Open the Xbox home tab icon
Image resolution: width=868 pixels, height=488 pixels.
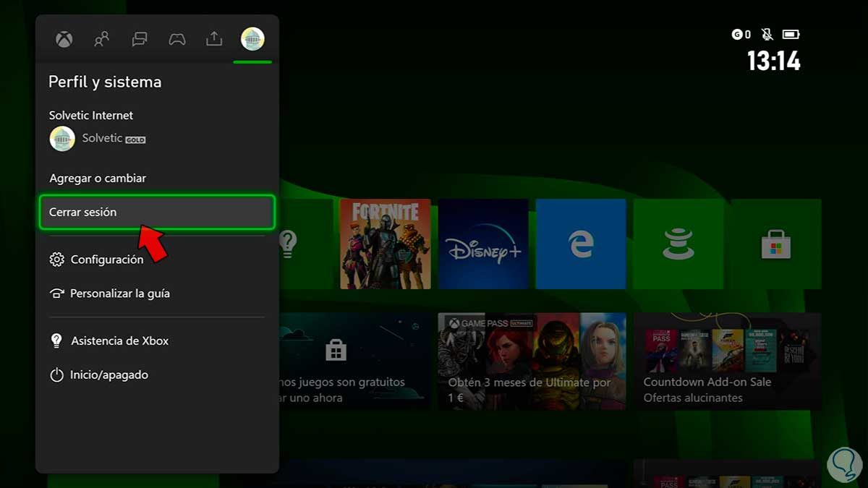tap(64, 39)
